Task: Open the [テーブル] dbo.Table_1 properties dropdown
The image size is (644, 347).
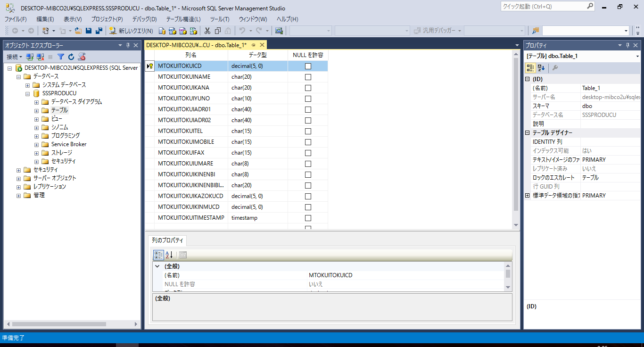Action: (x=637, y=56)
